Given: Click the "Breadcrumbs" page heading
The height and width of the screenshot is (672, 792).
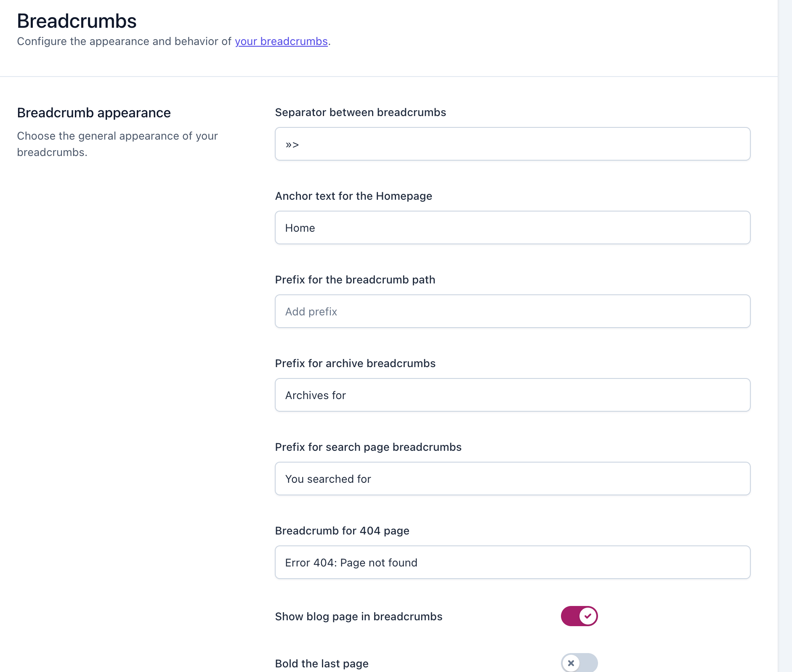Looking at the screenshot, I should pyautogui.click(x=76, y=21).
